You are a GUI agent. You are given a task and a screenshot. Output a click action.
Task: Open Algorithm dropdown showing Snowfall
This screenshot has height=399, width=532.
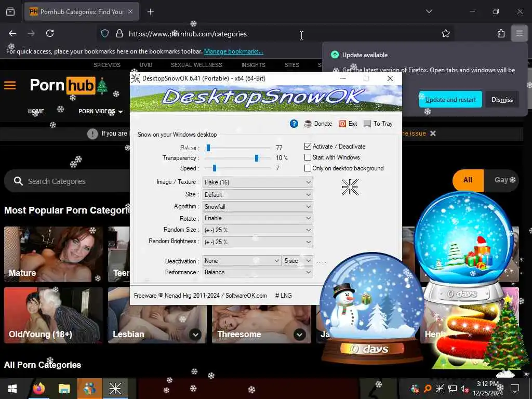click(258, 207)
